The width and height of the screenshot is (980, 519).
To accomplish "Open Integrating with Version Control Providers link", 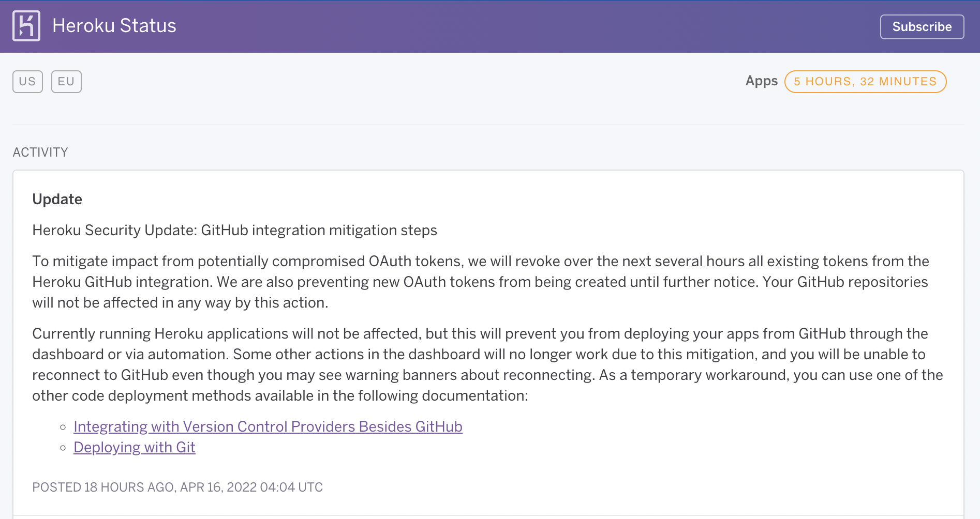I will tap(268, 426).
